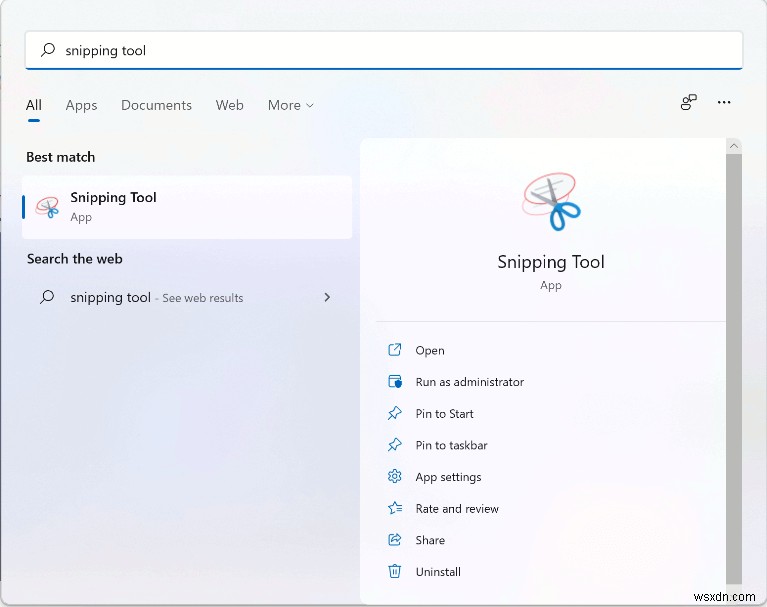Click into the search input field
The height and width of the screenshot is (607, 767).
click(384, 50)
